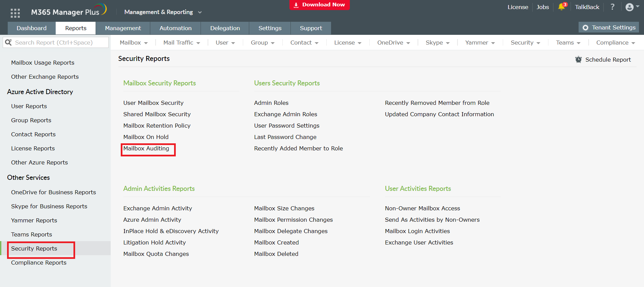Switch to the Management tab
Image resolution: width=644 pixels, height=287 pixels.
(x=123, y=28)
